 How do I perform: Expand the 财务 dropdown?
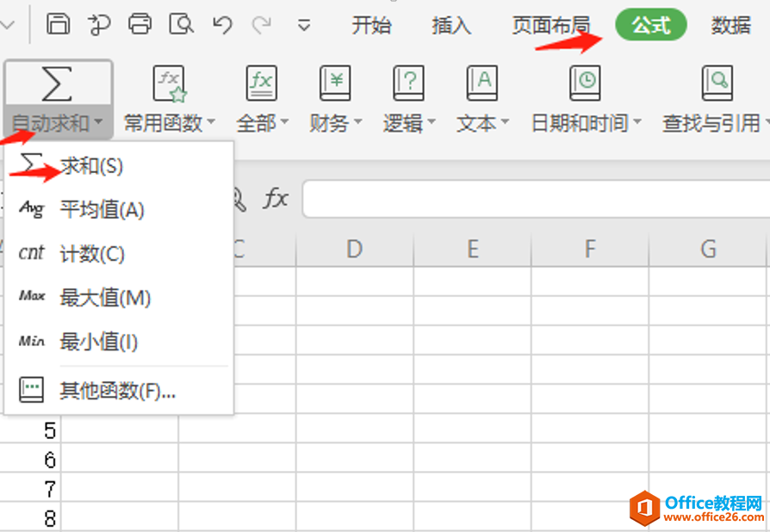pyautogui.click(x=357, y=121)
